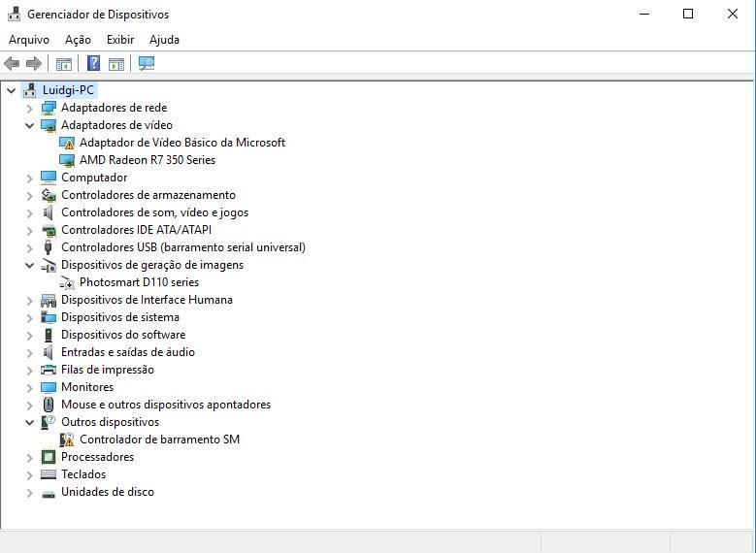The image size is (756, 553).
Task: Select 'Controladores de som, vídeo e jogos' label
Action: [x=154, y=212]
